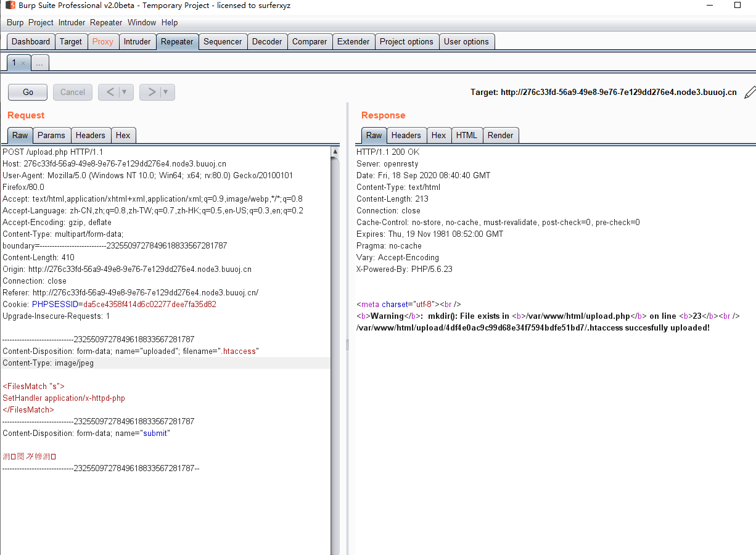Open history dropdown beside back arrow
The image size is (756, 555).
pyautogui.click(x=125, y=92)
